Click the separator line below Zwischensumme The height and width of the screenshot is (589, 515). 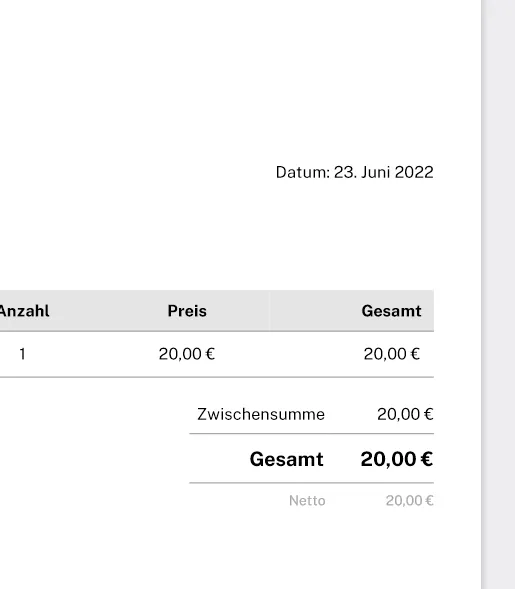(312, 433)
